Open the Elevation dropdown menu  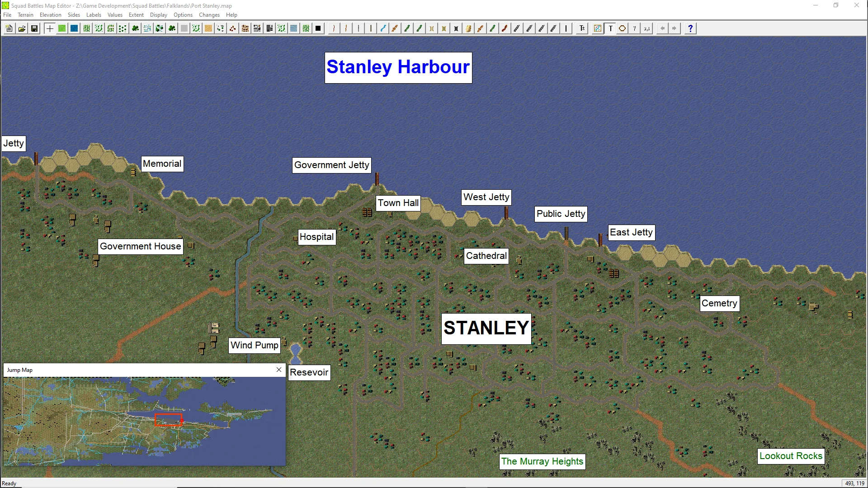pos(50,15)
